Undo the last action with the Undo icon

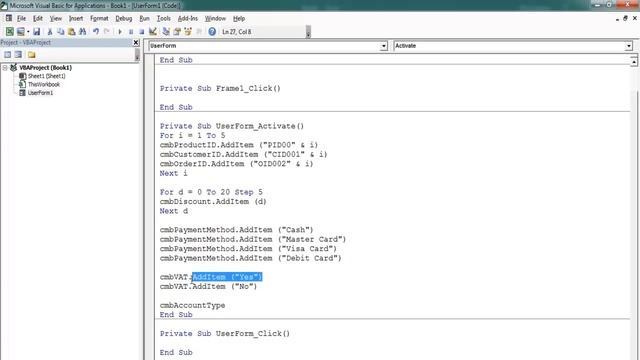tap(96, 31)
